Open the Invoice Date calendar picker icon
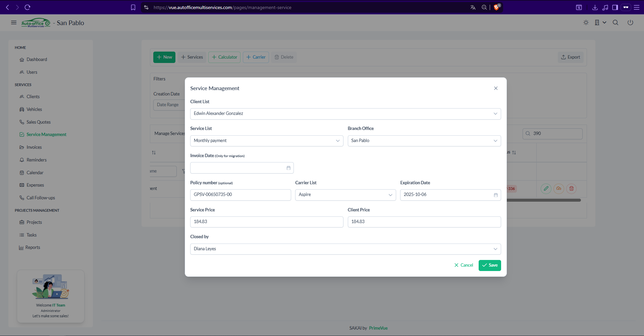Image resolution: width=644 pixels, height=336 pixels. tap(288, 168)
